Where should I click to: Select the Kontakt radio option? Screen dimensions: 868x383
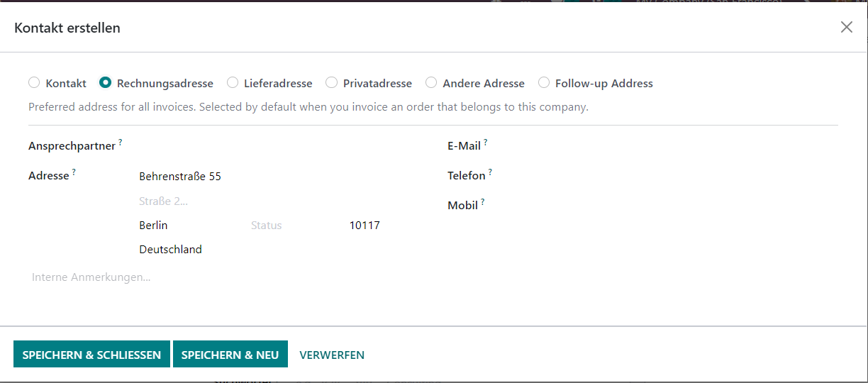34,83
